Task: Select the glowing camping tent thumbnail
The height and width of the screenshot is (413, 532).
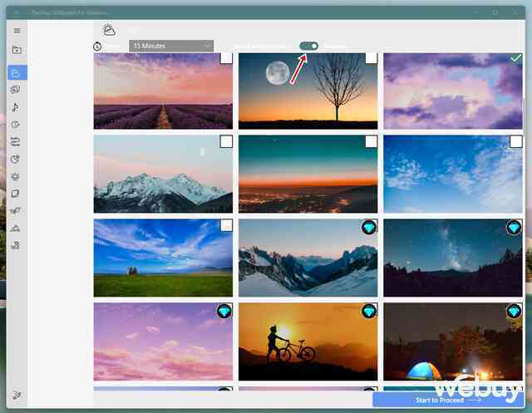Action: [x=453, y=342]
